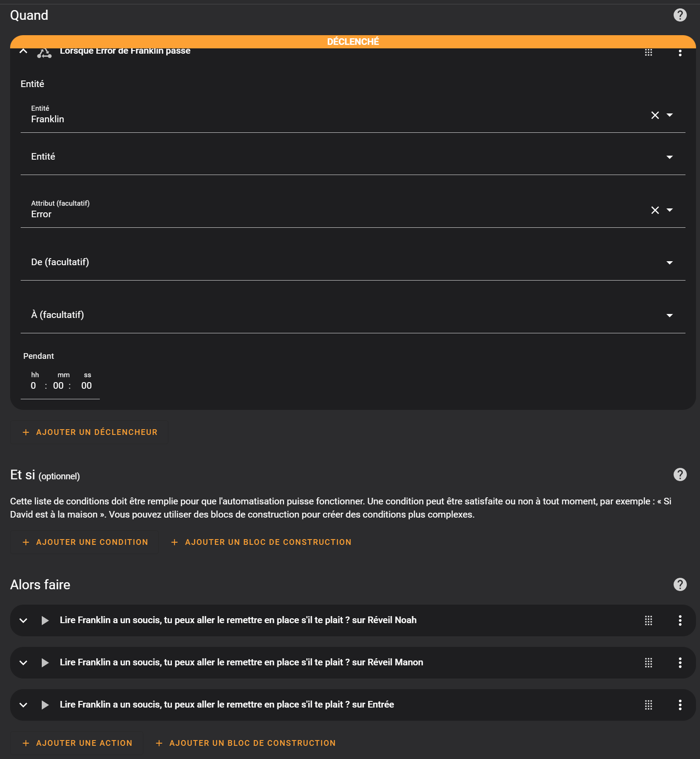Viewport: 700px width, 759px height.
Task: Open help for the Alors faire section
Action: (x=680, y=584)
